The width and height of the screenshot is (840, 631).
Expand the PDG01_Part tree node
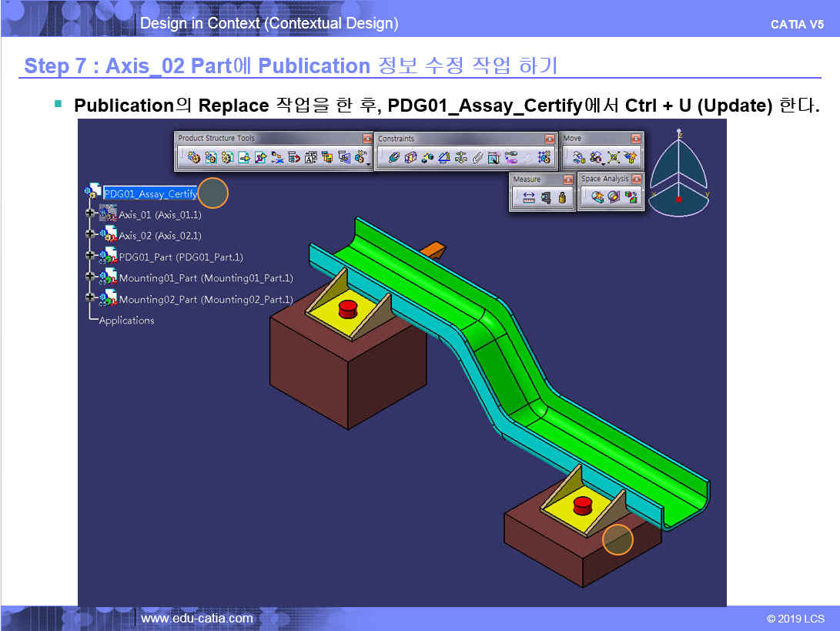point(91,256)
